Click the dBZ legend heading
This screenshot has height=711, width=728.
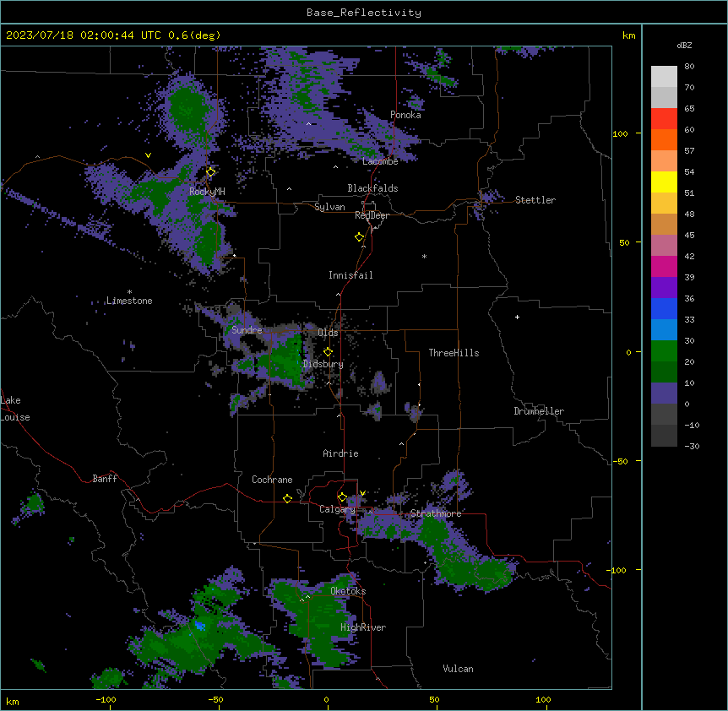pyautogui.click(x=684, y=46)
